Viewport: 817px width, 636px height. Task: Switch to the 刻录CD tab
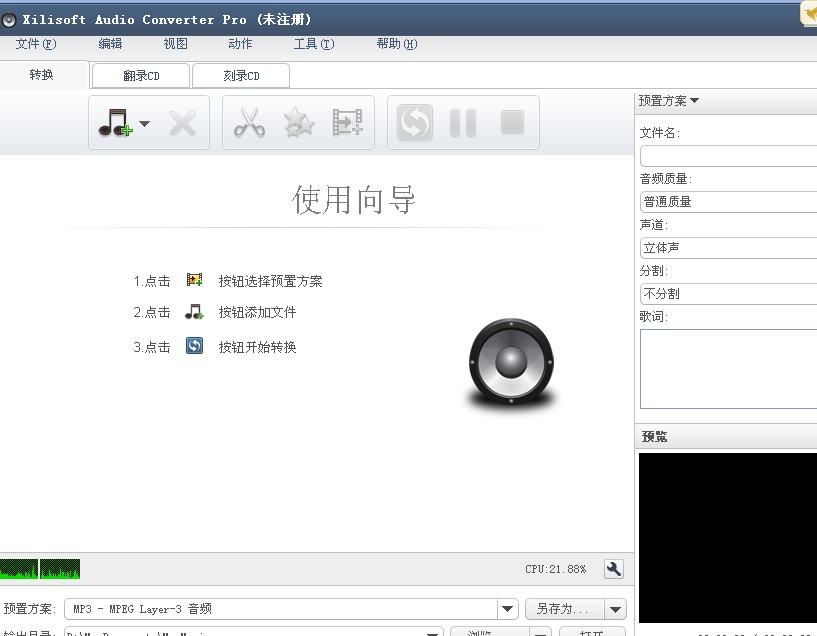(x=241, y=76)
